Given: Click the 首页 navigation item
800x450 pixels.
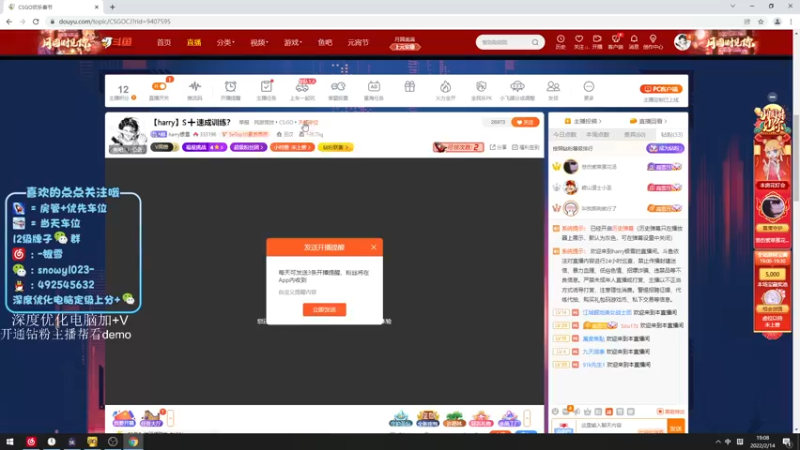Looking at the screenshot, I should (164, 42).
